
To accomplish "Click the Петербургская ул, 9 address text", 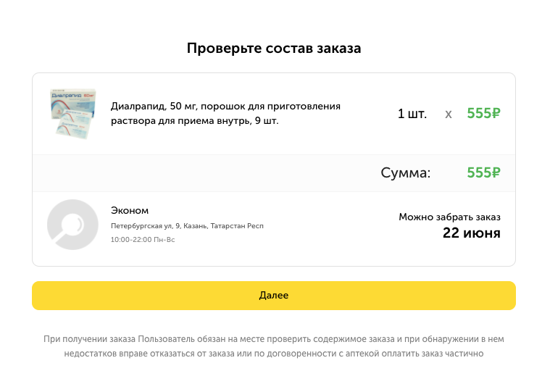I will click(187, 226).
